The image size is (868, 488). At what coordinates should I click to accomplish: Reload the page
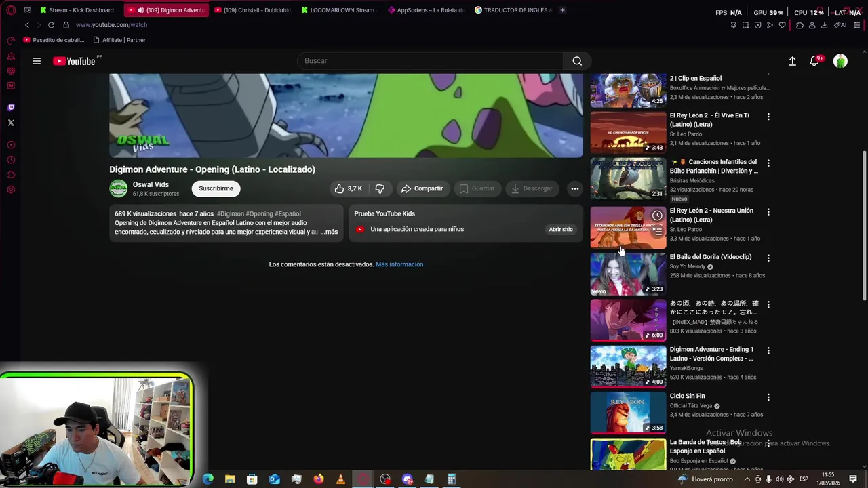51,25
